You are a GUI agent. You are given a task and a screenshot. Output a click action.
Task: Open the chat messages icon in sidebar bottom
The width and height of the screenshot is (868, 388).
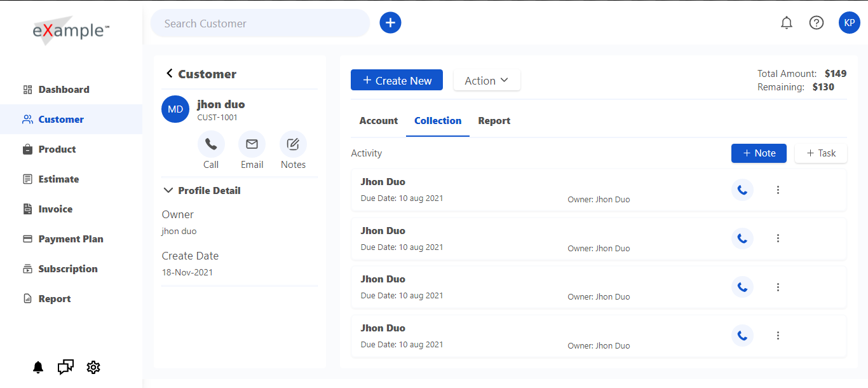pos(65,368)
